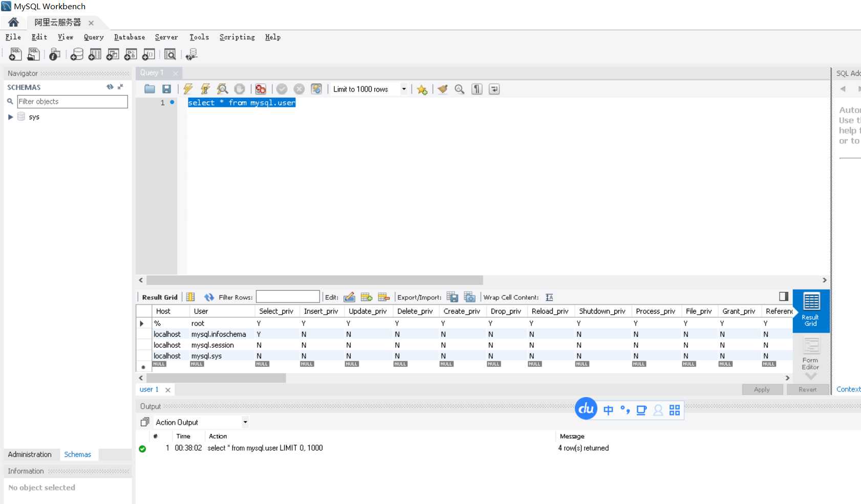Delete selected rows icon
Image resolution: width=861 pixels, height=504 pixels.
pyautogui.click(x=384, y=297)
